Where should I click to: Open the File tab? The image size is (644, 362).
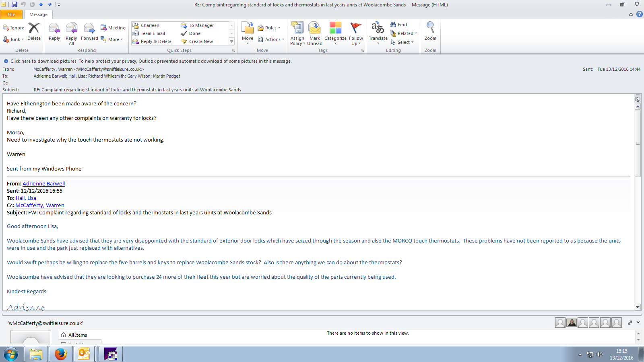(x=11, y=14)
